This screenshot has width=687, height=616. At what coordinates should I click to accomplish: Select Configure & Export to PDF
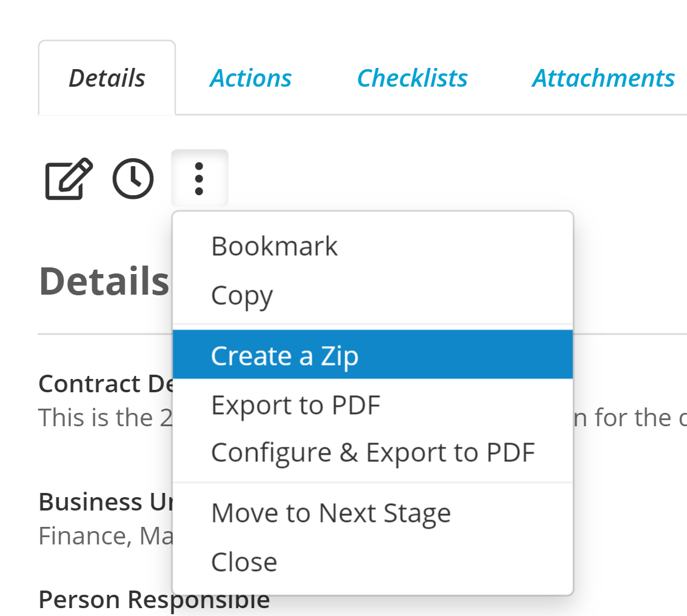coord(373,453)
